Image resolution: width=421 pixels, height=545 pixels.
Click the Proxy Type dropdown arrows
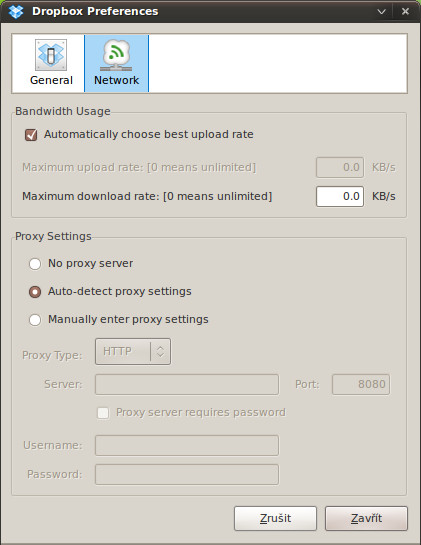160,351
